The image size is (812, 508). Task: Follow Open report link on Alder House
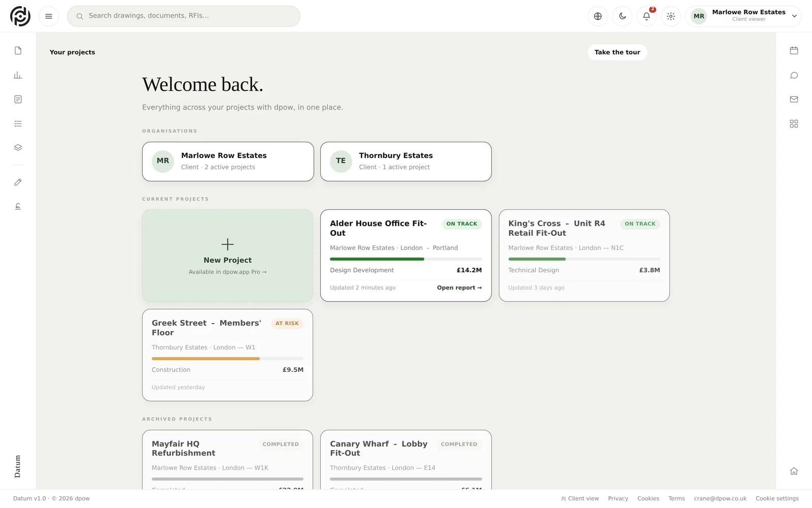pyautogui.click(x=459, y=288)
